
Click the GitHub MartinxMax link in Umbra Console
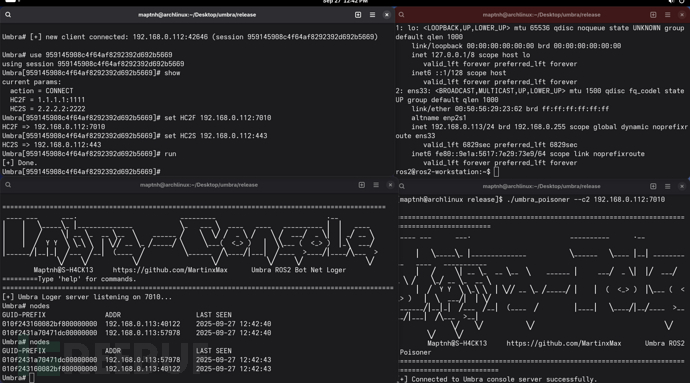pos(170,270)
